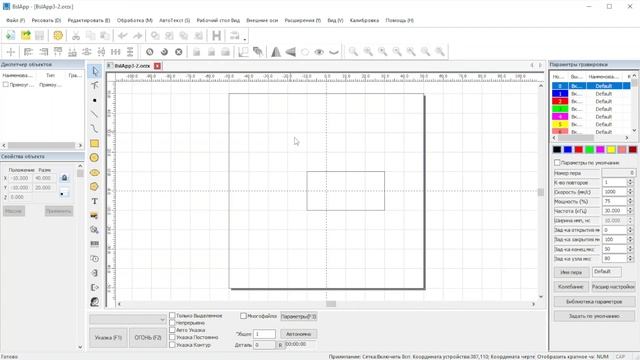Click the Redo arrow icon
Viewport: 640px width, 360px height.
[x=137, y=36]
